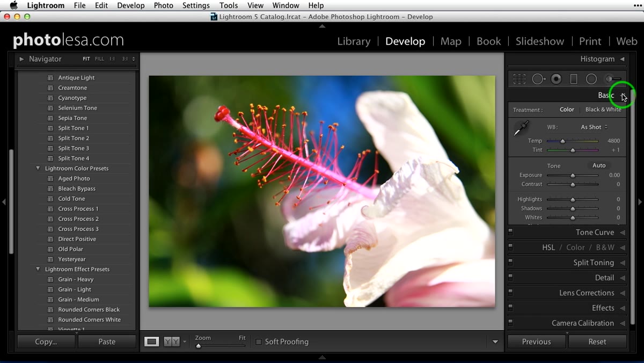Screen dimensions: 644x363
Task: Enable the Soft Proofing checkbox
Action: tap(259, 342)
